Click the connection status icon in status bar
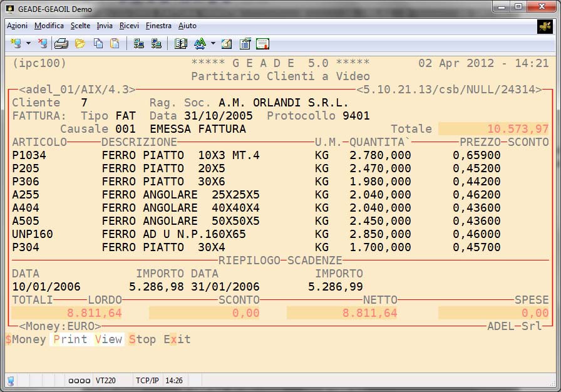561x392 pixels. click(x=11, y=381)
